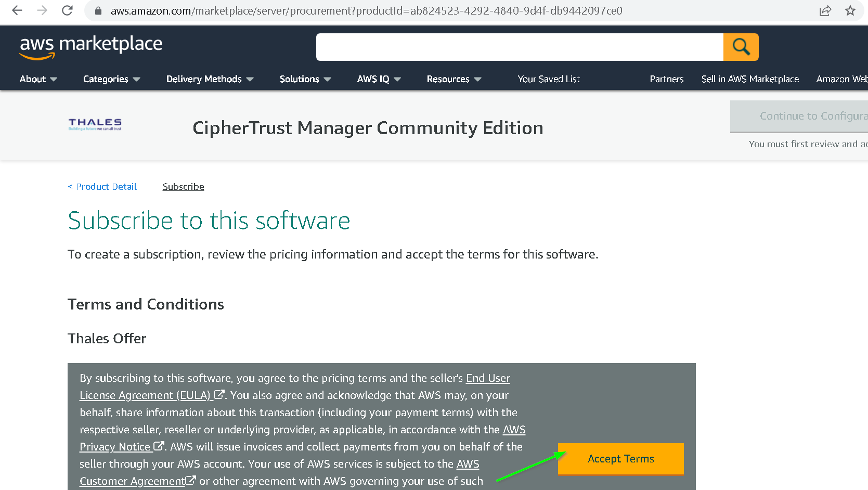Open the Partners menu item
Viewport: 868px width, 490px height.
pyautogui.click(x=667, y=79)
